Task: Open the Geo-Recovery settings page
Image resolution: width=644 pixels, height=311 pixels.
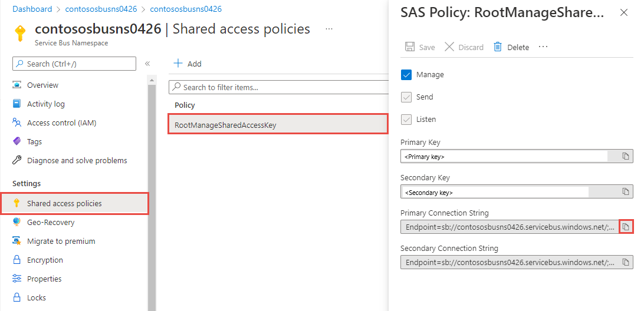Action: click(x=51, y=223)
